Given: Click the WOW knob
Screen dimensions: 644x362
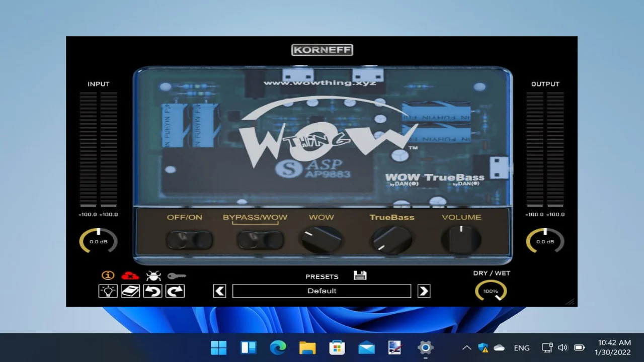Looking at the screenshot, I should pos(321,239).
